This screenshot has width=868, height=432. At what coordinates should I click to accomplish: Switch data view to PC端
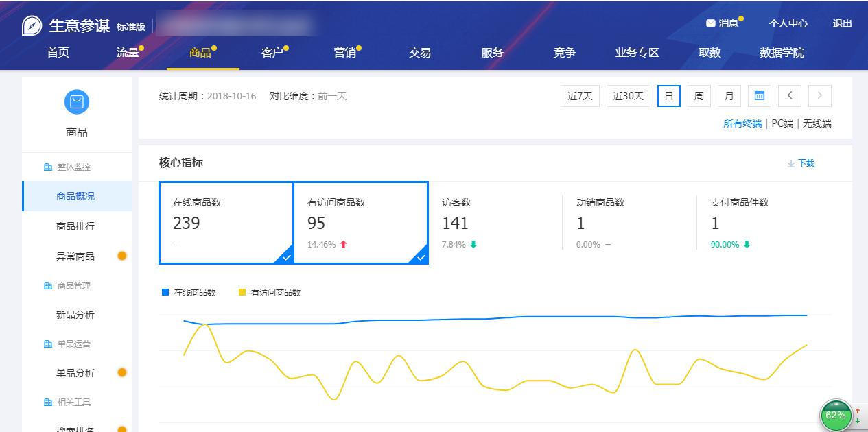[783, 123]
